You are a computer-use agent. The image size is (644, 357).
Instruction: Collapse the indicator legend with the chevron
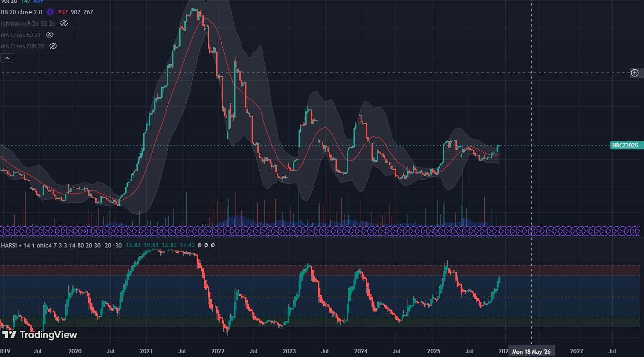[7, 58]
